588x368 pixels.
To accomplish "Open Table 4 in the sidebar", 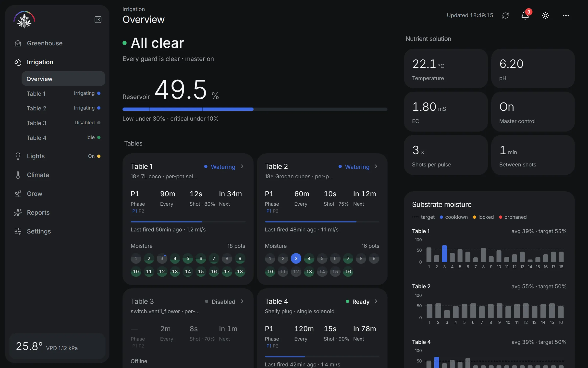I will (63, 138).
